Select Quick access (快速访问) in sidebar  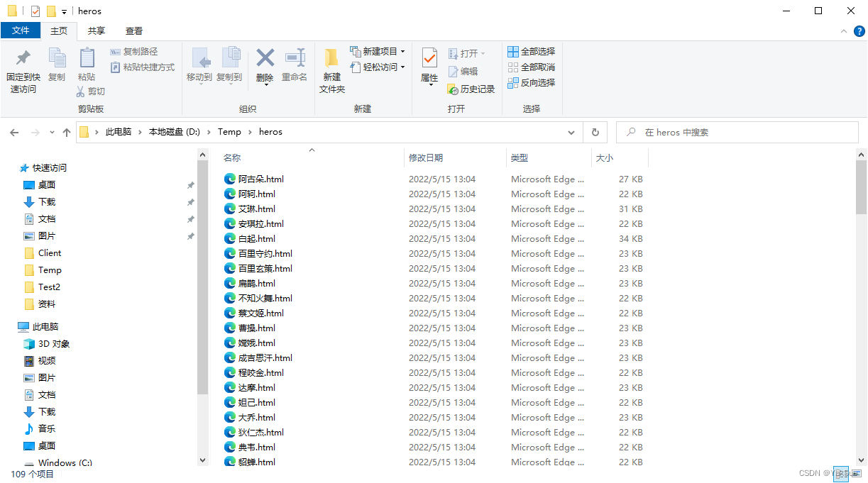click(50, 168)
